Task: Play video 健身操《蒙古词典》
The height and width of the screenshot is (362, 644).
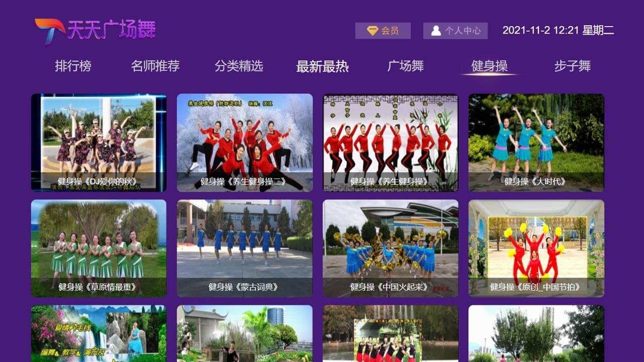Action: click(x=245, y=248)
